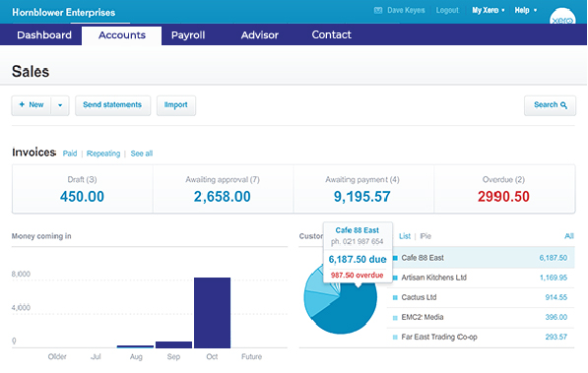Click the plus icon on New button
Image resolution: width=588 pixels, height=373 pixels.
(x=22, y=104)
